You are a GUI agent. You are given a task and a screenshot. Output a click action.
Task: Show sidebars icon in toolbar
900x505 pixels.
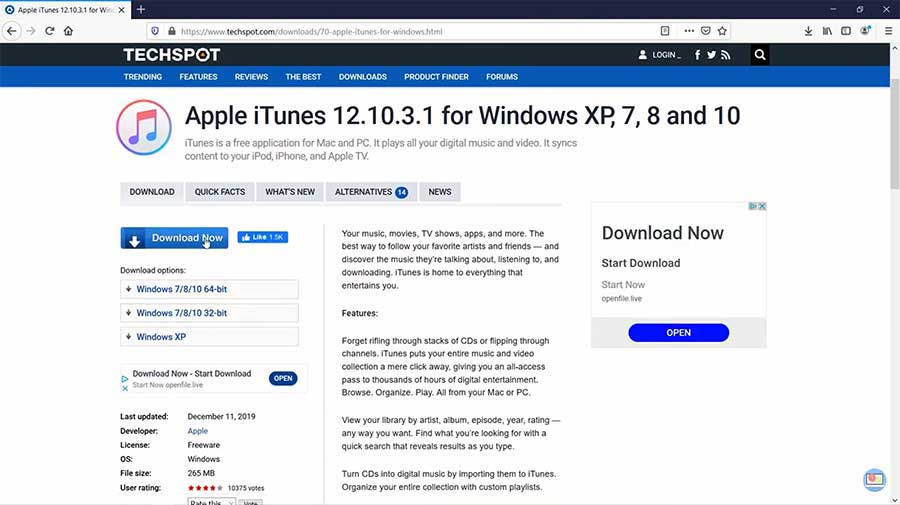(846, 31)
